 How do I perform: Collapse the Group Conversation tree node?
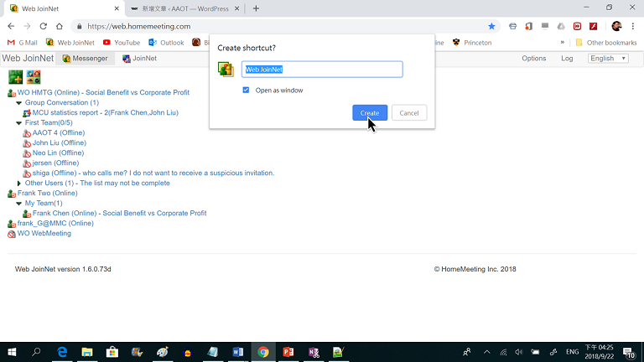coord(19,103)
